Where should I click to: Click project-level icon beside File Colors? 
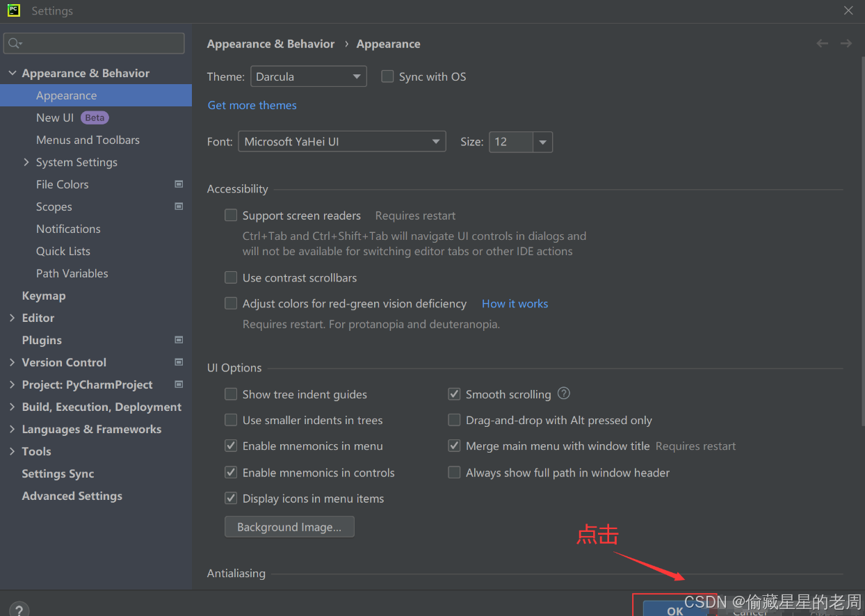pos(179,184)
